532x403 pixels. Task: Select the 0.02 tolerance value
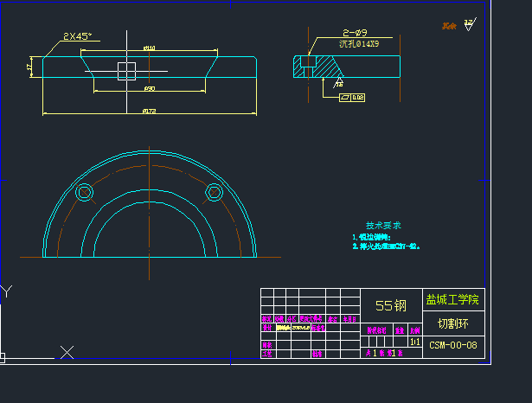point(358,98)
